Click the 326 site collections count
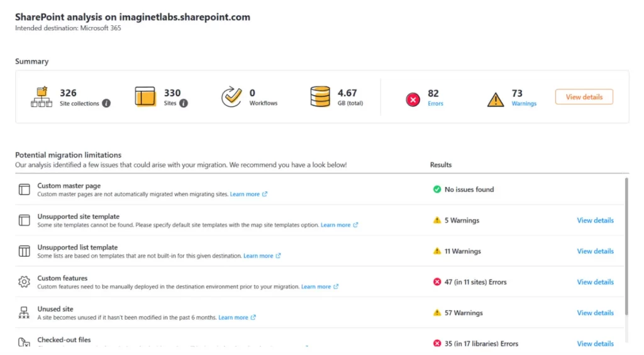 point(68,93)
